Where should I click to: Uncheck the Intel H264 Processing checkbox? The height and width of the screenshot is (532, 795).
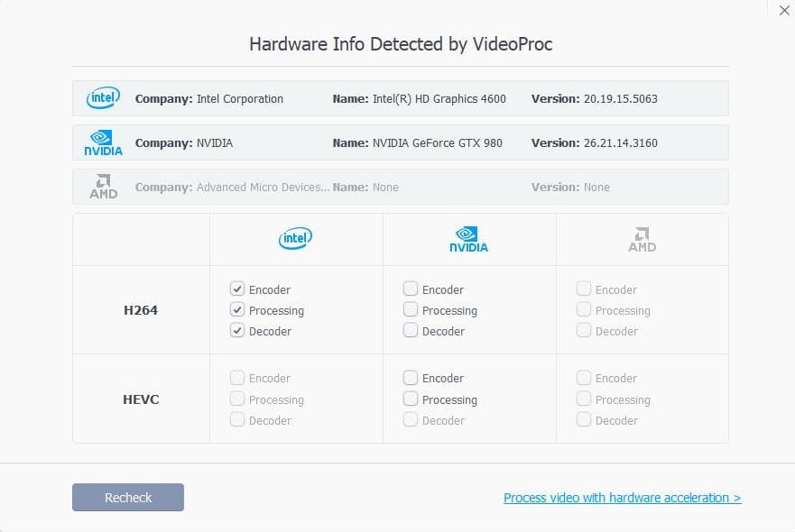[x=236, y=310]
